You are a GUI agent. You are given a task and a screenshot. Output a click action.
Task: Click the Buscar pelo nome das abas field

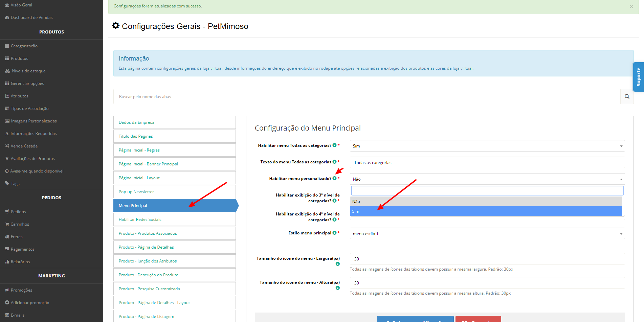pos(367,97)
